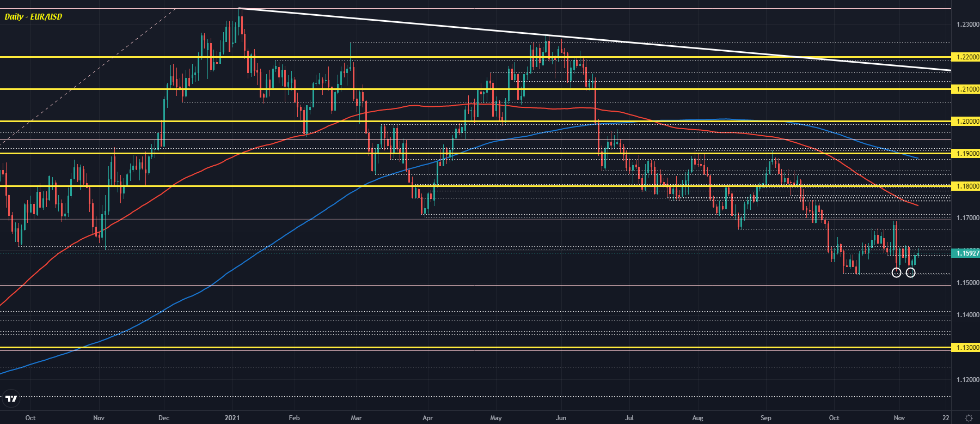Image resolution: width=980 pixels, height=424 pixels.
Task: Click the Feb label on time axis
Action: tap(294, 418)
